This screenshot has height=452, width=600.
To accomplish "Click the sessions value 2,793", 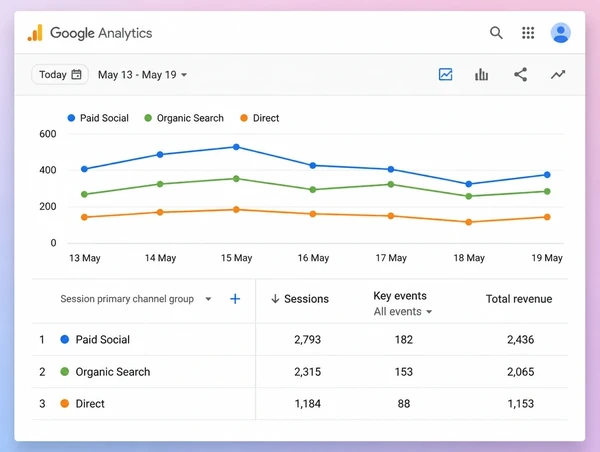I will click(308, 339).
